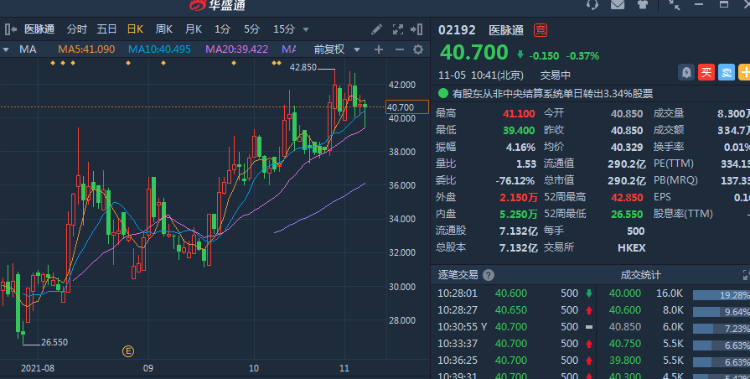Expand the MA indicator dropdown arrow
The width and height of the screenshot is (750, 379).
[x=6, y=50]
